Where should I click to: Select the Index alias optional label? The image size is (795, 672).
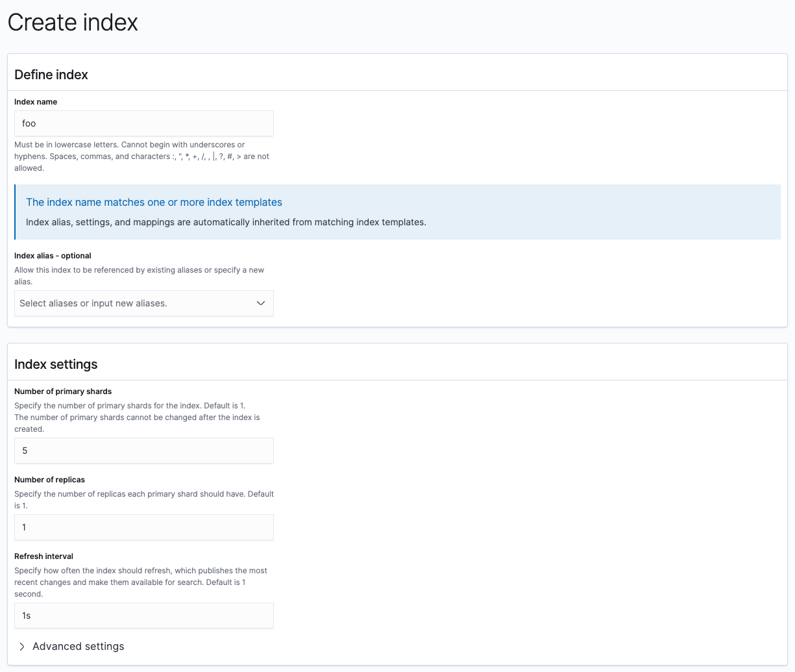pos(52,255)
